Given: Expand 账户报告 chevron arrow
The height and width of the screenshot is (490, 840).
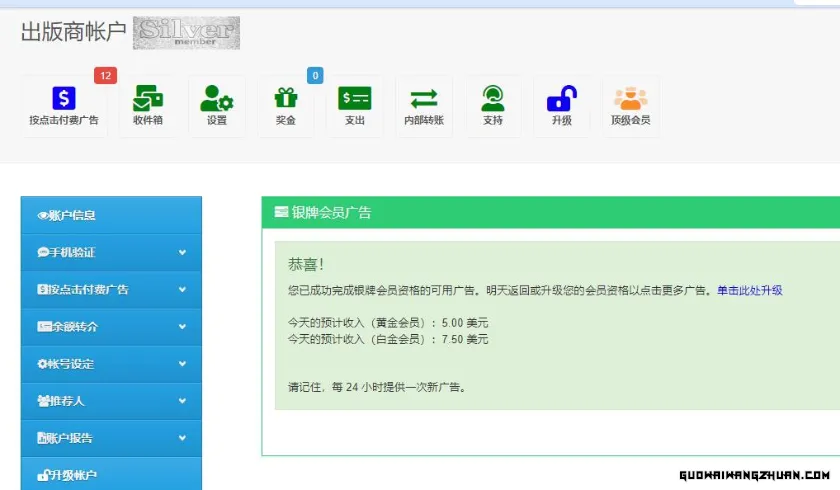Looking at the screenshot, I should click(182, 438).
